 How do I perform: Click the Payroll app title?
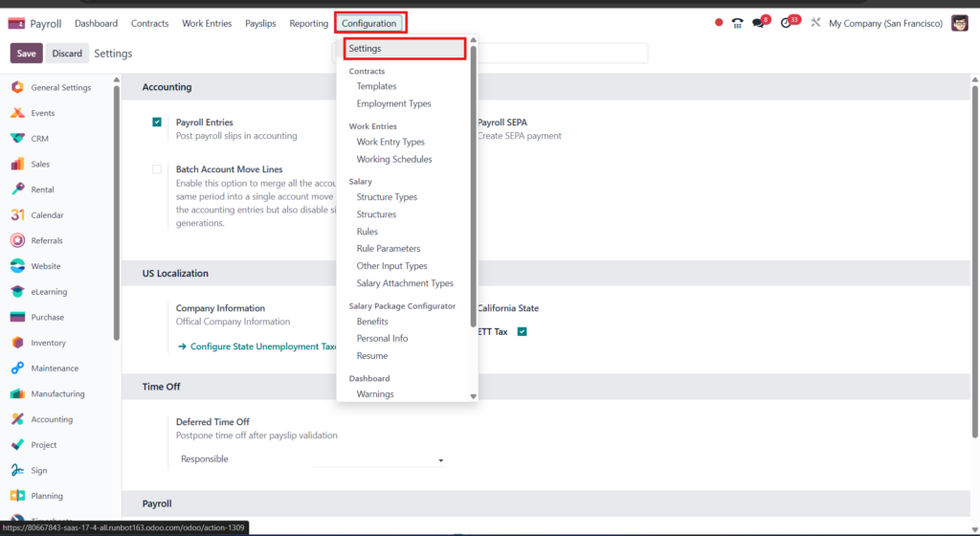pyautogui.click(x=46, y=24)
